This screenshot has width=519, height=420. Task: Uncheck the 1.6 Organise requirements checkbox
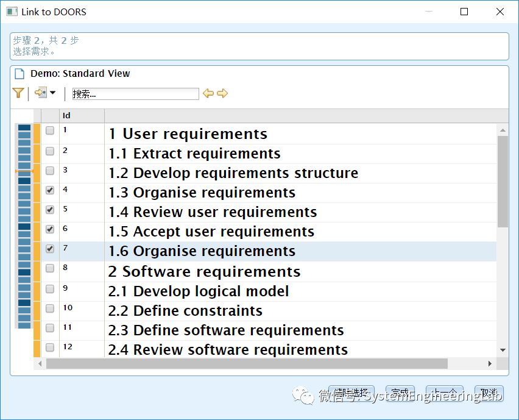(x=50, y=249)
